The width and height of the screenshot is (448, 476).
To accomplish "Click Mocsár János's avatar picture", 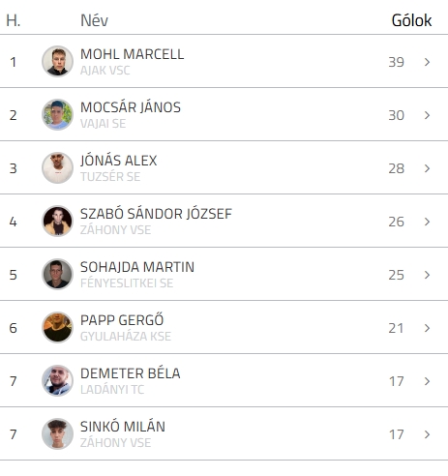I will click(57, 114).
